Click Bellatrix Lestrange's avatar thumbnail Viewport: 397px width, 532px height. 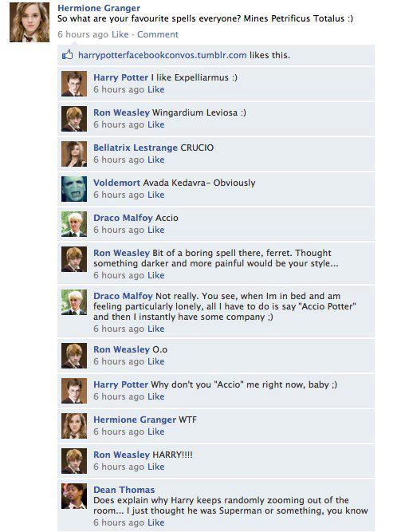[74, 154]
